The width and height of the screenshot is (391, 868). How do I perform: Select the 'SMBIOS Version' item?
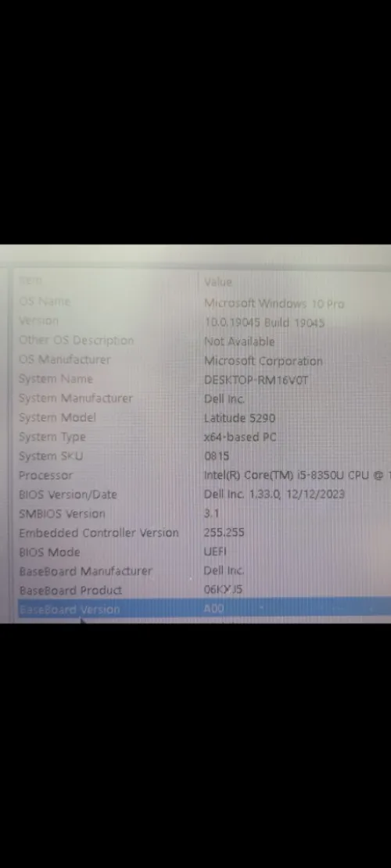[x=62, y=514]
